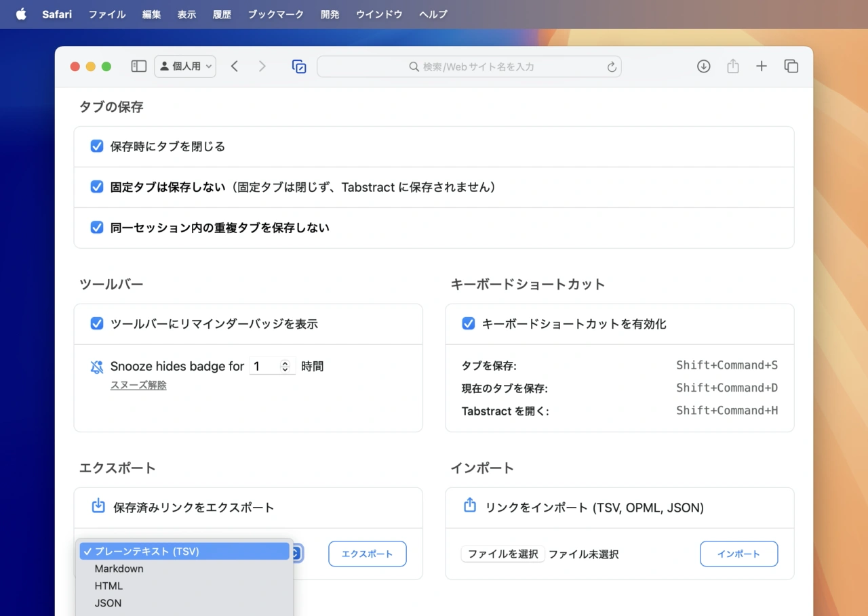Click the share icon in the toolbar
Image resolution: width=868 pixels, height=616 pixels.
point(732,66)
